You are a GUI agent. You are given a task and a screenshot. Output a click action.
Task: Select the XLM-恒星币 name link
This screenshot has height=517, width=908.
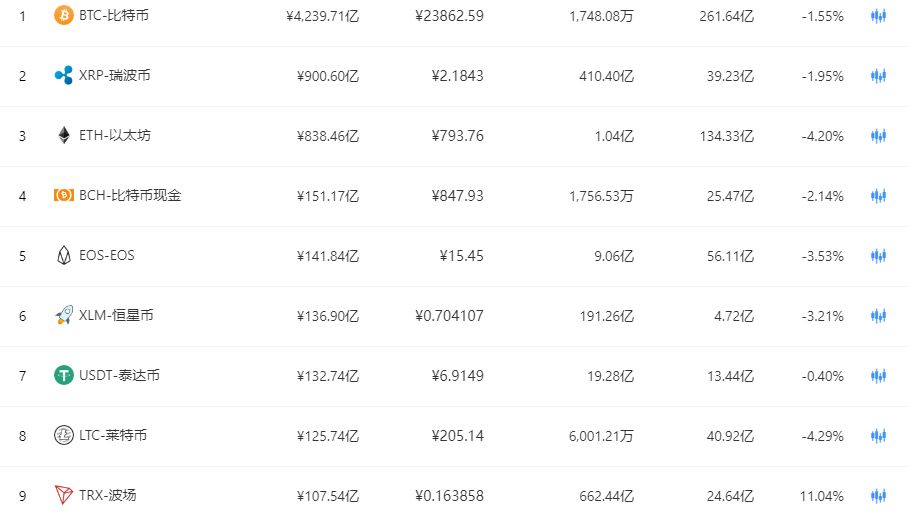pos(116,316)
